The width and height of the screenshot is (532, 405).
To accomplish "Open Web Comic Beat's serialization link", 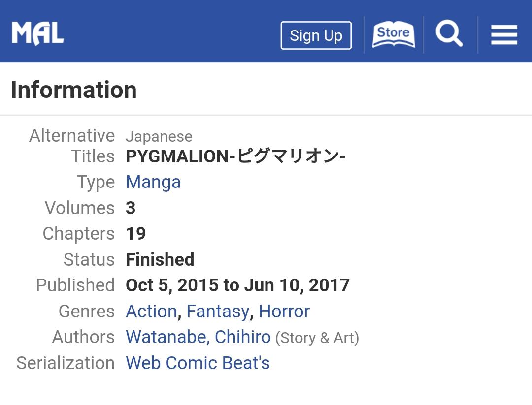I will [198, 363].
